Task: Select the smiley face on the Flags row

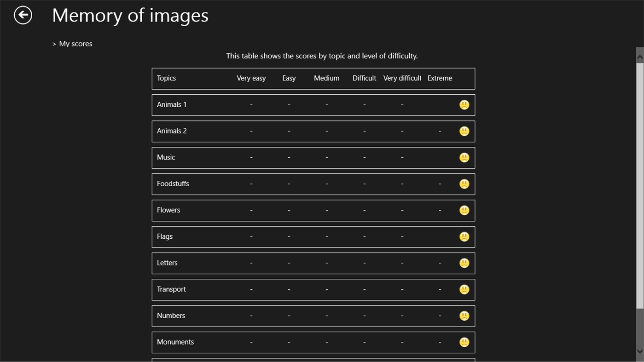Action: pos(464,236)
